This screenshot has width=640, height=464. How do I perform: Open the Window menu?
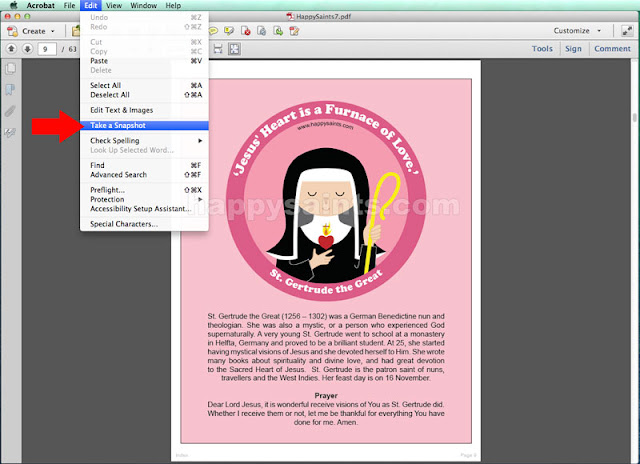click(144, 5)
